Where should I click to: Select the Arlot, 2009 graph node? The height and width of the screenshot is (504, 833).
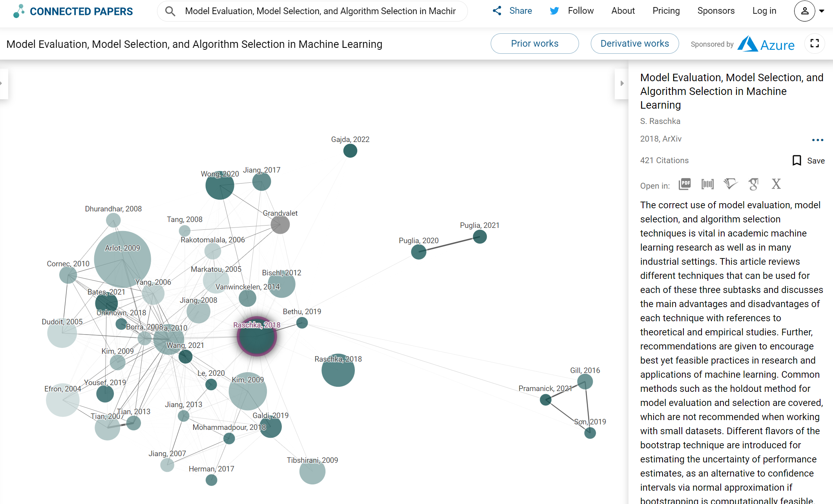(122, 260)
